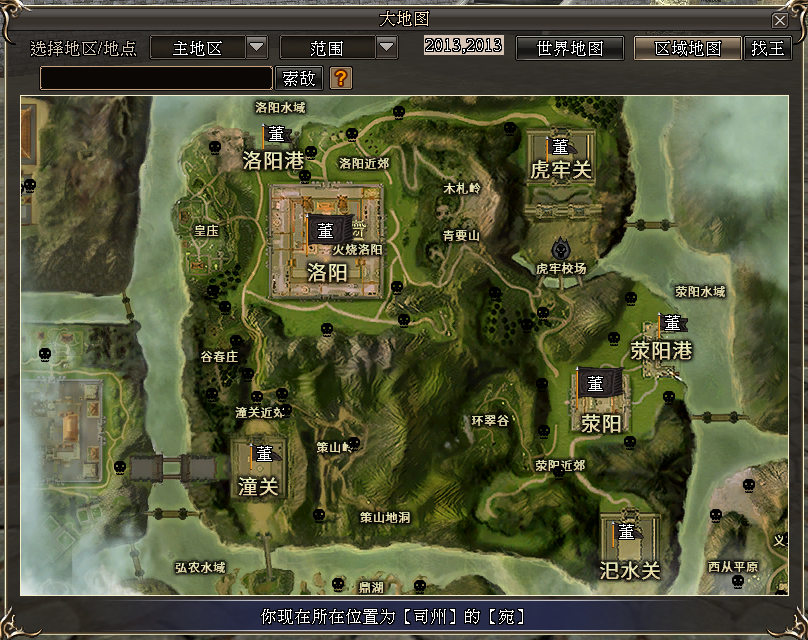Click the skull marker left of 策山地洞

(x=319, y=515)
